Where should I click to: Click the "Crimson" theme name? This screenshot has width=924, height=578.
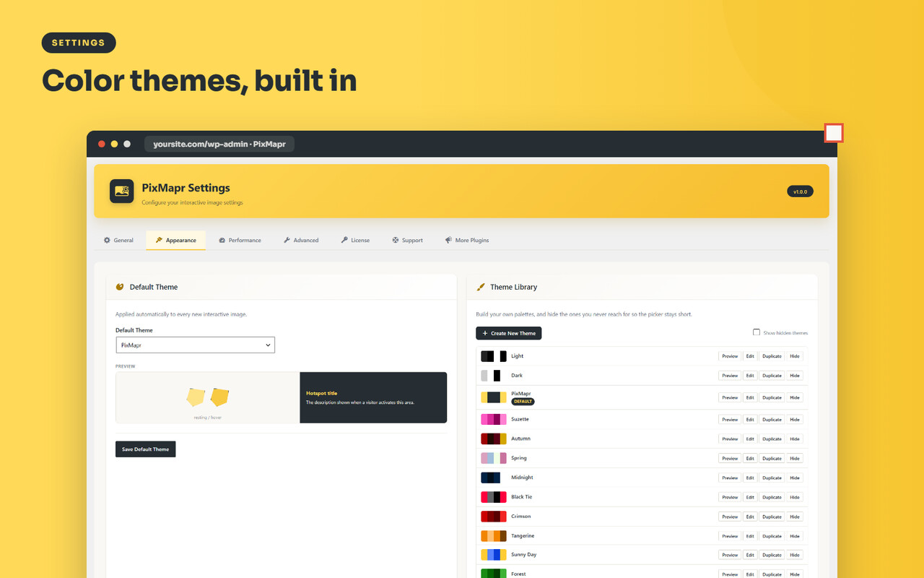click(521, 517)
